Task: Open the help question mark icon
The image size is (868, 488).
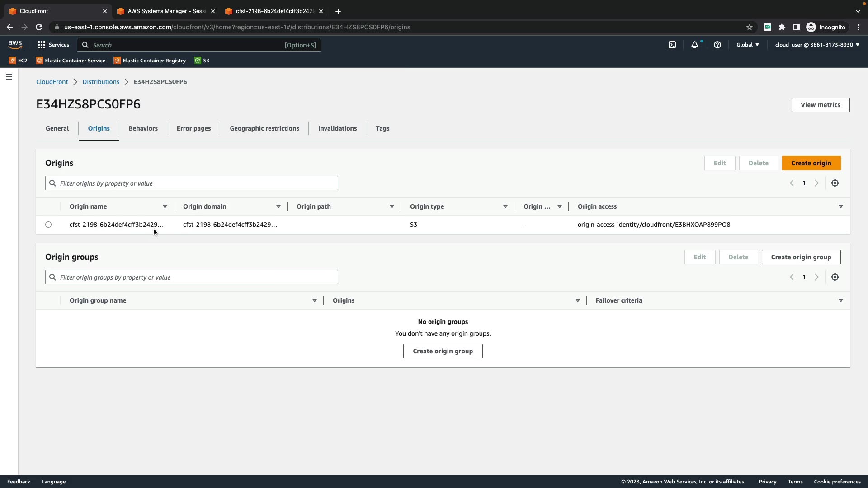Action: click(x=717, y=45)
